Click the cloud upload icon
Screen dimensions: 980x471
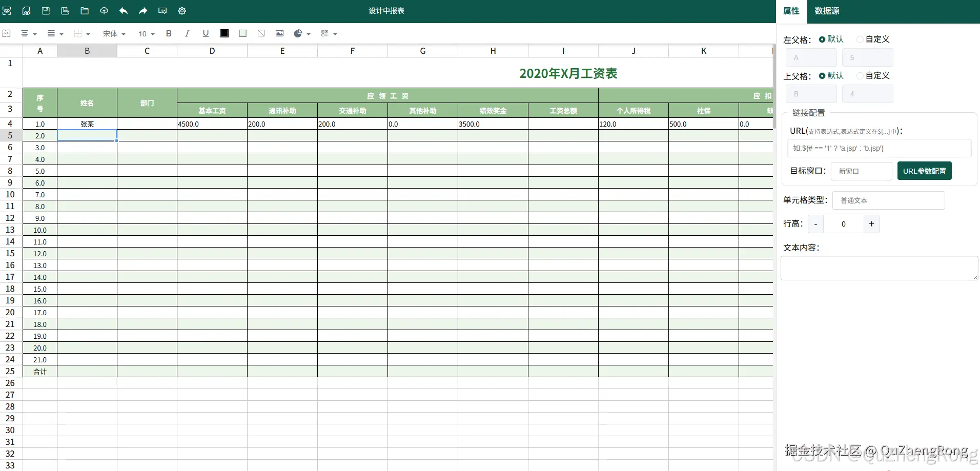[x=104, y=11]
